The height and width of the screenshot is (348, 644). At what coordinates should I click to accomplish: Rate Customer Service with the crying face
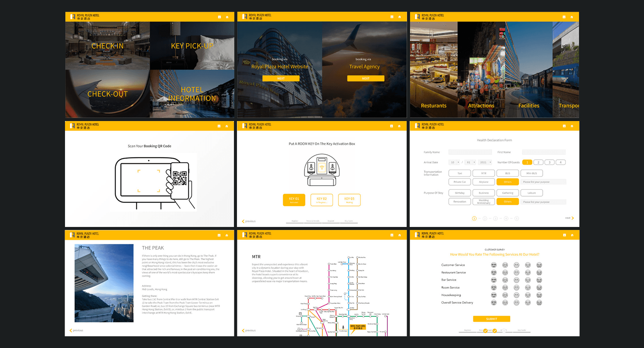point(539,265)
